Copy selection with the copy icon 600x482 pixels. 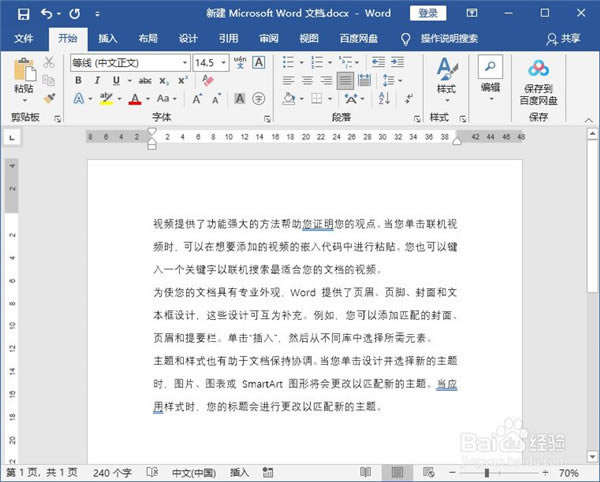(49, 80)
